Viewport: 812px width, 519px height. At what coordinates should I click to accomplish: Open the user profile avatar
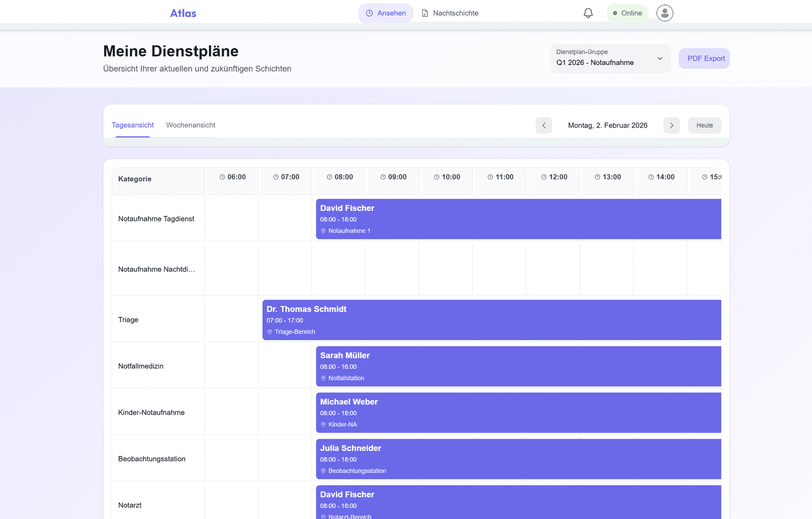tap(664, 13)
